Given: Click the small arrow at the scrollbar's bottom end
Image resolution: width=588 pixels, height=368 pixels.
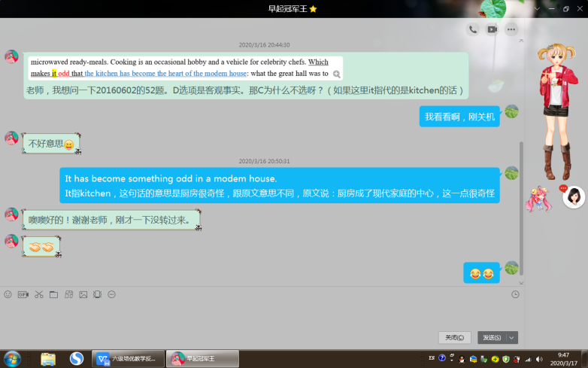Looking at the screenshot, I should click(x=521, y=283).
